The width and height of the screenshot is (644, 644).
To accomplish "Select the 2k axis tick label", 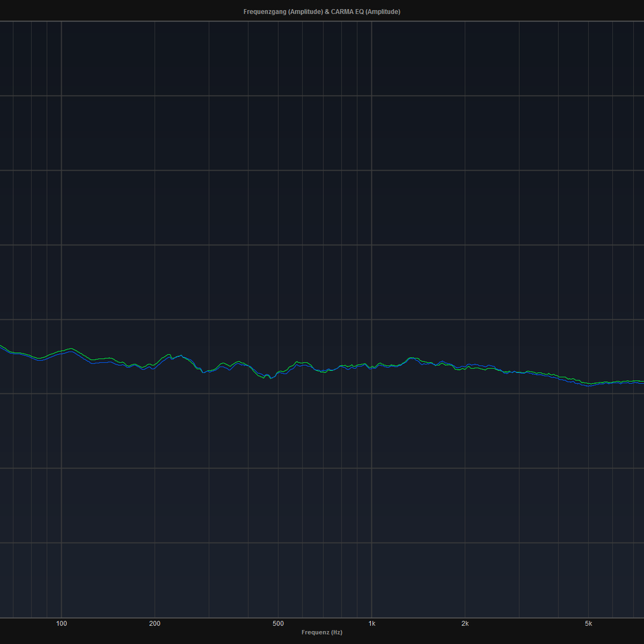I will point(465,623).
